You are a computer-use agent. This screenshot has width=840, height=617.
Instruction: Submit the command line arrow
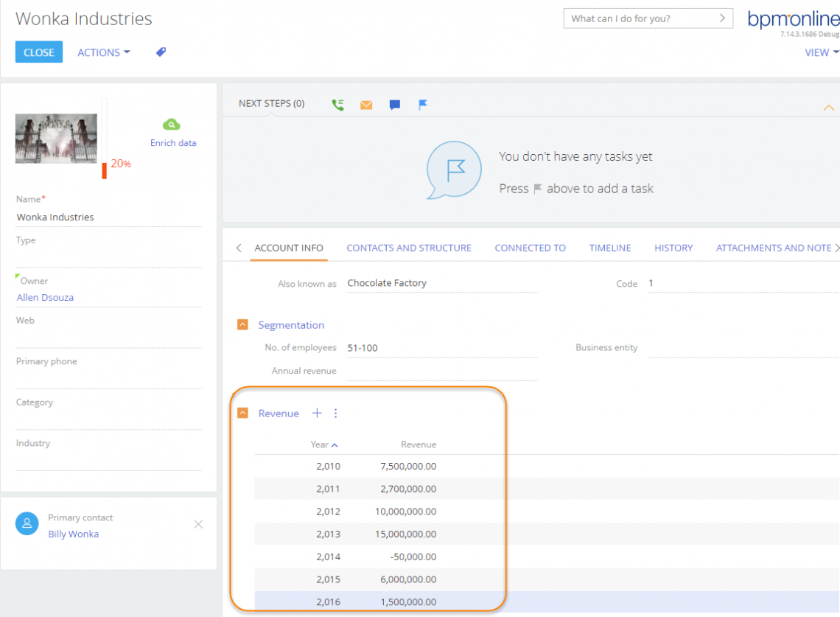[722, 18]
